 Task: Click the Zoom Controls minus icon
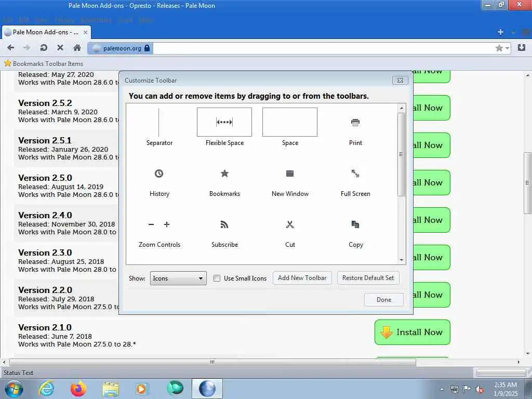[x=151, y=224]
